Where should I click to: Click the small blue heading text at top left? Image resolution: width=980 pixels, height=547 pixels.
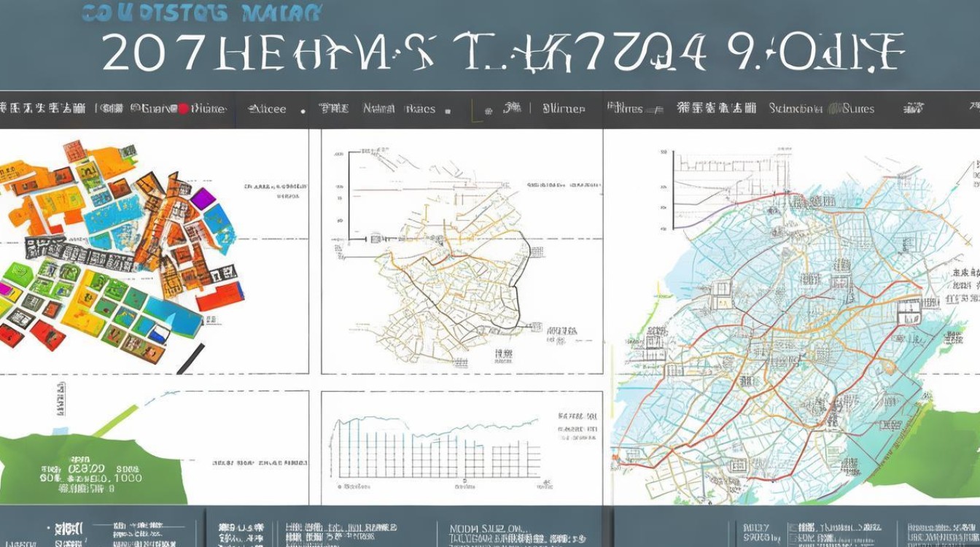201,12
